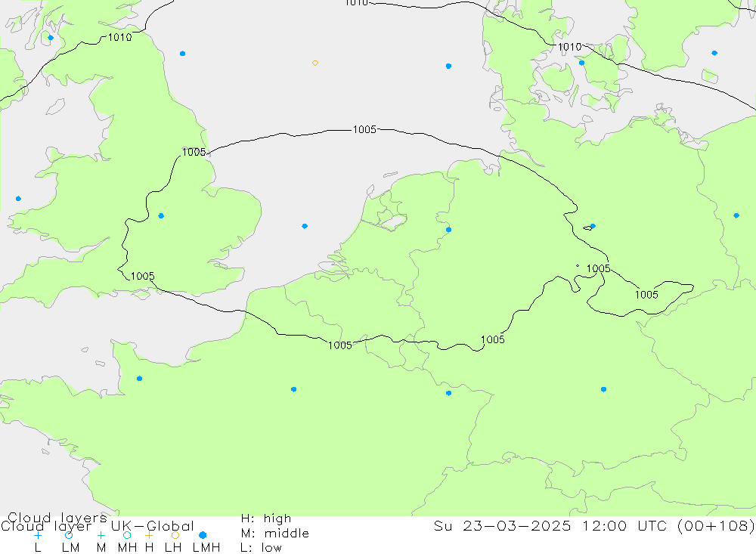Click the 1005 label on England's south coast
756x554 pixels.
point(143,277)
